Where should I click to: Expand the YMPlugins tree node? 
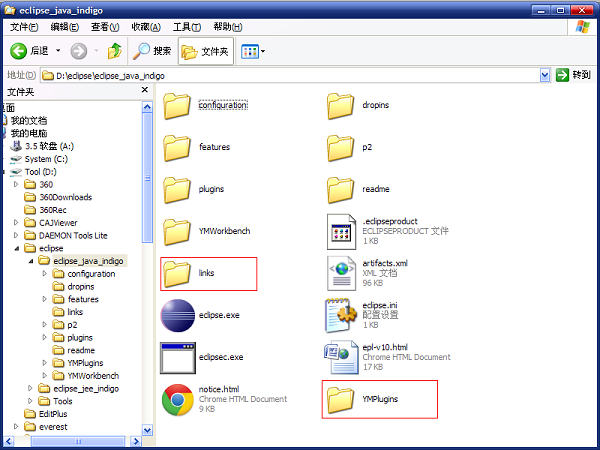click(44, 363)
